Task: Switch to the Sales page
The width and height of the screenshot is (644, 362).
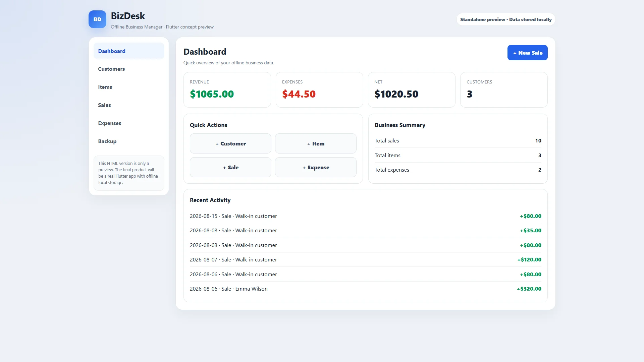Action: [129, 105]
